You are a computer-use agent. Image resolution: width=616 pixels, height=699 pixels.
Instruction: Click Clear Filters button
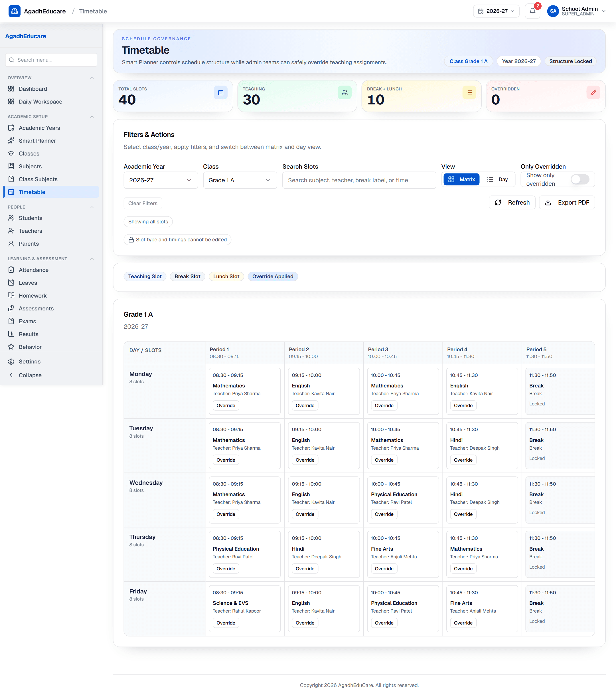click(x=143, y=203)
